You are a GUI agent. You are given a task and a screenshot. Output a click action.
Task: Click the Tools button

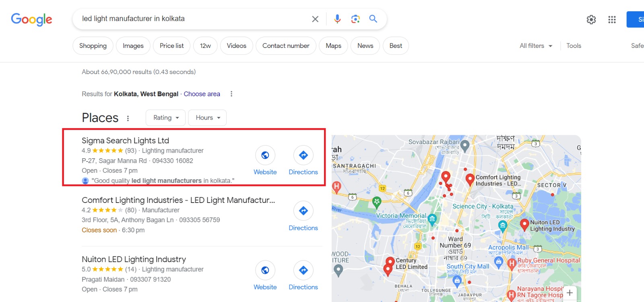click(574, 46)
